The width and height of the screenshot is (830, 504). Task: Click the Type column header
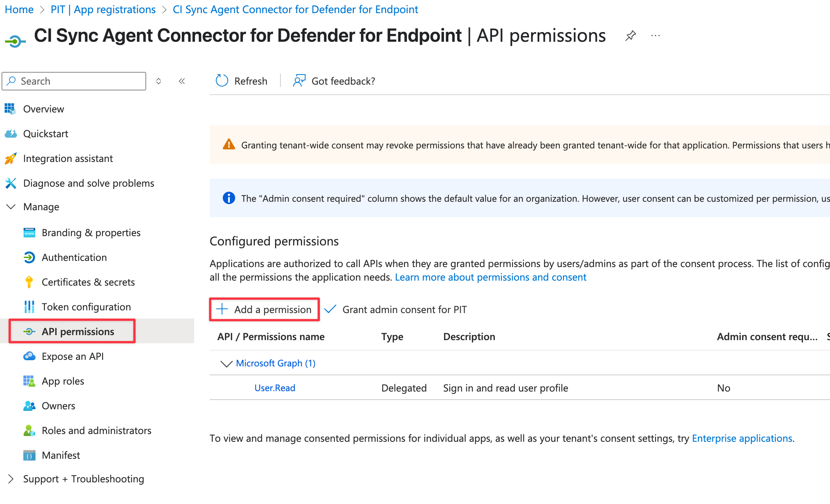pyautogui.click(x=392, y=337)
